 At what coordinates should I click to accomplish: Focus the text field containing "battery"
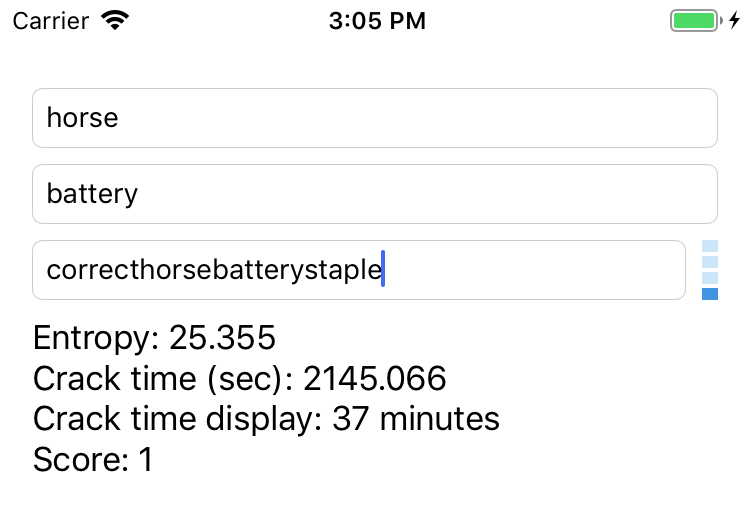(x=375, y=194)
